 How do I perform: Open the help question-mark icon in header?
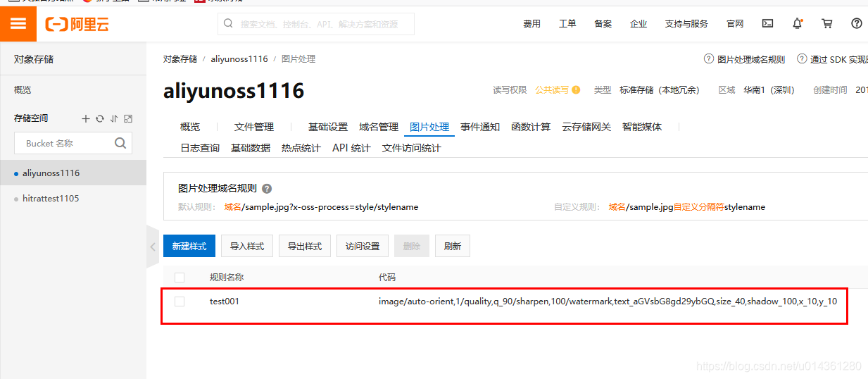857,23
